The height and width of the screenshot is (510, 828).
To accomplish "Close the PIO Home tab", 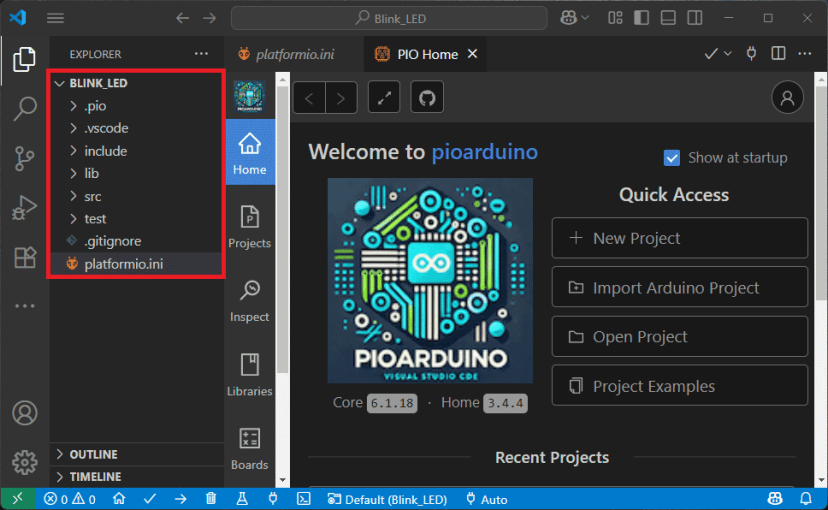I will (473, 54).
